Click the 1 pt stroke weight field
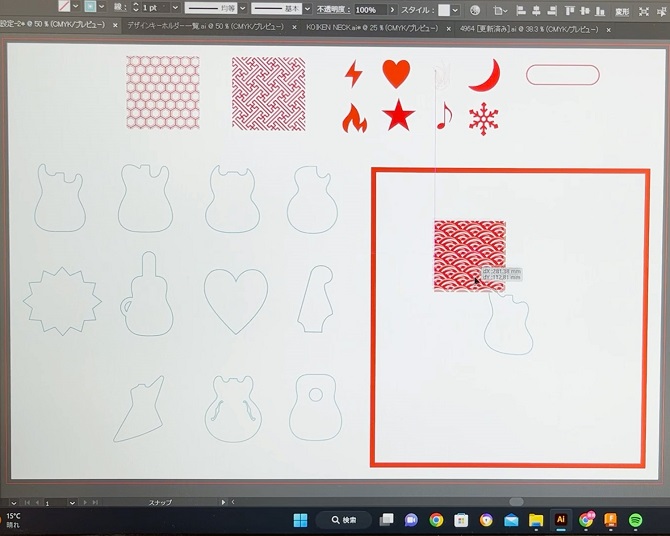This screenshot has height=536, width=670. click(x=155, y=8)
